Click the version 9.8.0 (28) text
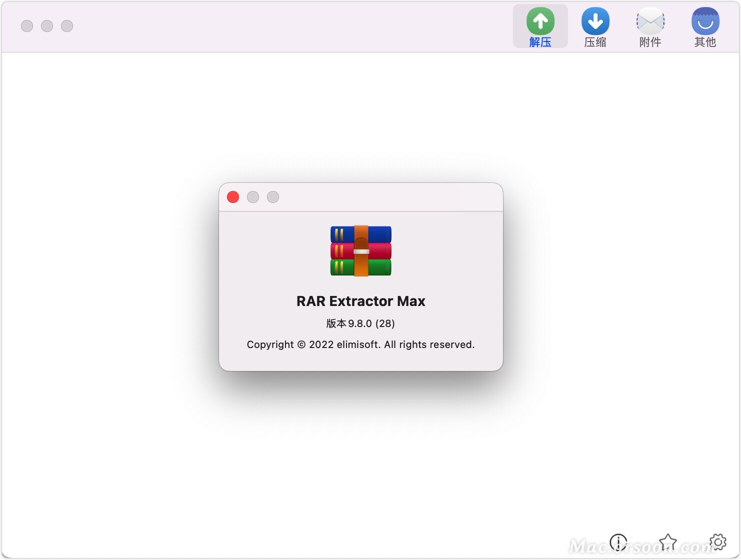 360,323
